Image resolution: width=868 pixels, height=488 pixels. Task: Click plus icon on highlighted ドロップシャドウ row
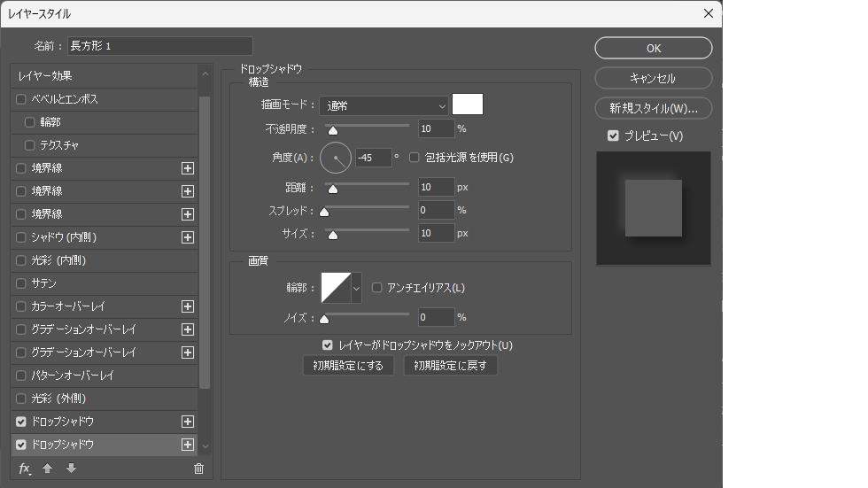188,445
